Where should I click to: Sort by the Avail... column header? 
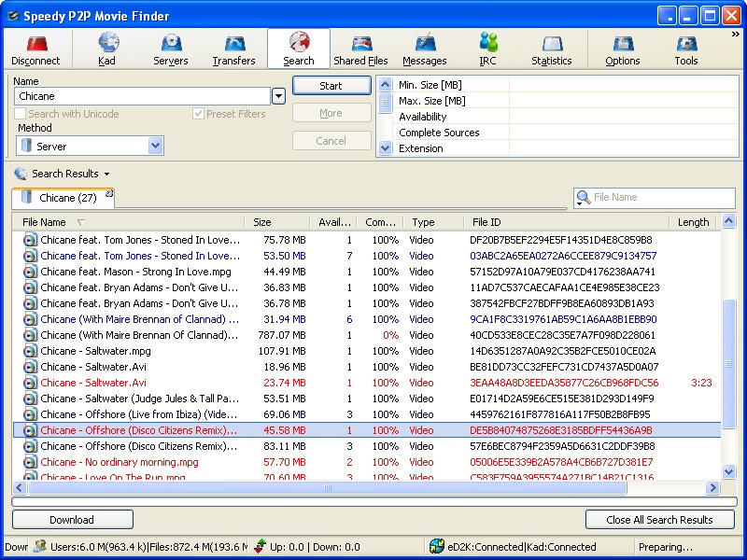333,222
